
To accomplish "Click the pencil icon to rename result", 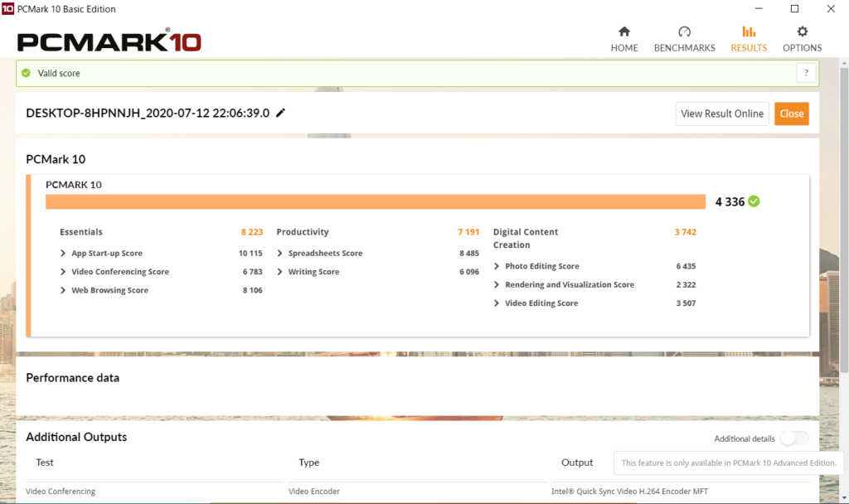I will pos(280,113).
